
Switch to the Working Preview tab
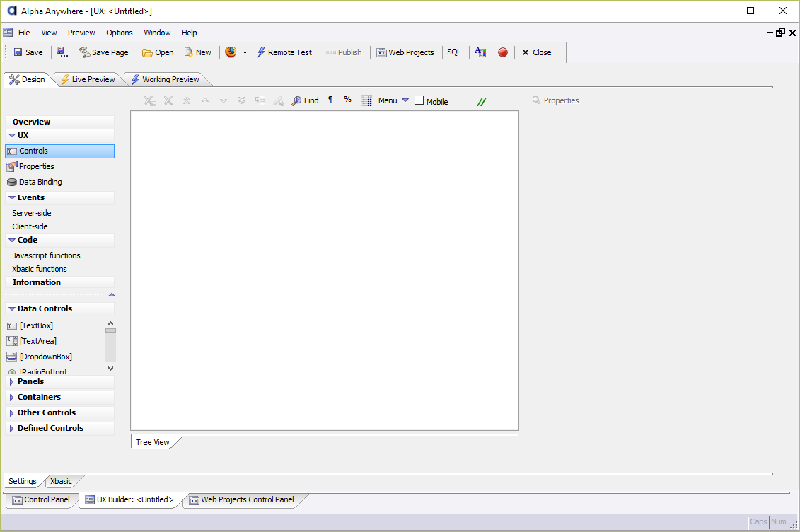click(x=166, y=79)
